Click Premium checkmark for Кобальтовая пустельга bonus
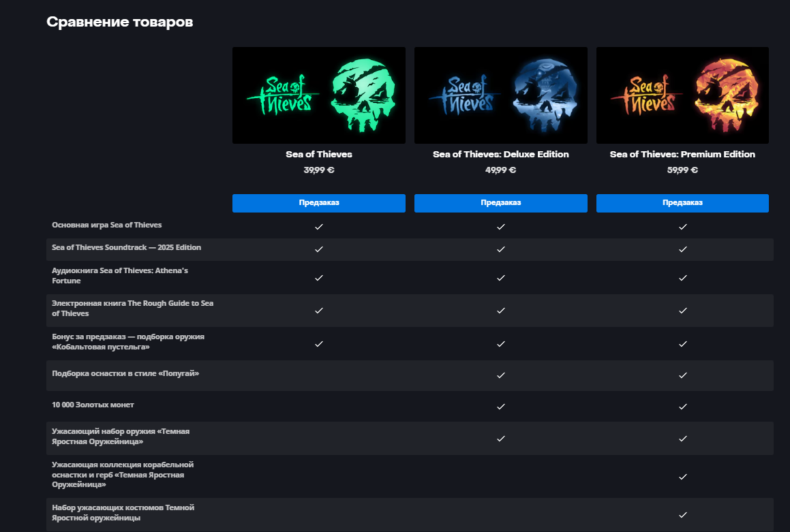Viewport: 790px width, 532px height. pos(683,344)
